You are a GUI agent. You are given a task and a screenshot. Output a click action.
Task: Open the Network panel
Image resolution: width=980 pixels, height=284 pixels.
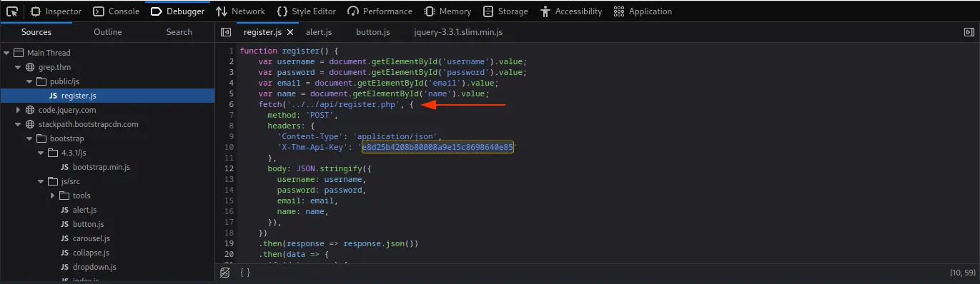240,11
